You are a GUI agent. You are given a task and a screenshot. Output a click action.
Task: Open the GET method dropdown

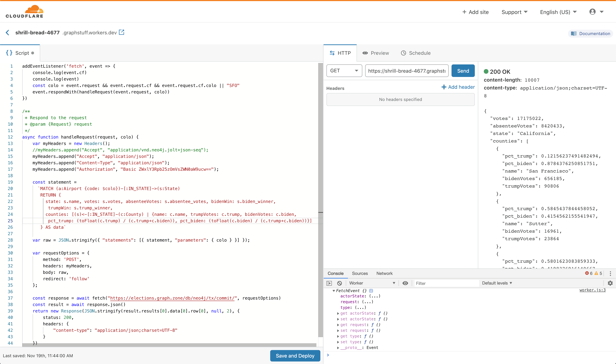[x=344, y=71]
